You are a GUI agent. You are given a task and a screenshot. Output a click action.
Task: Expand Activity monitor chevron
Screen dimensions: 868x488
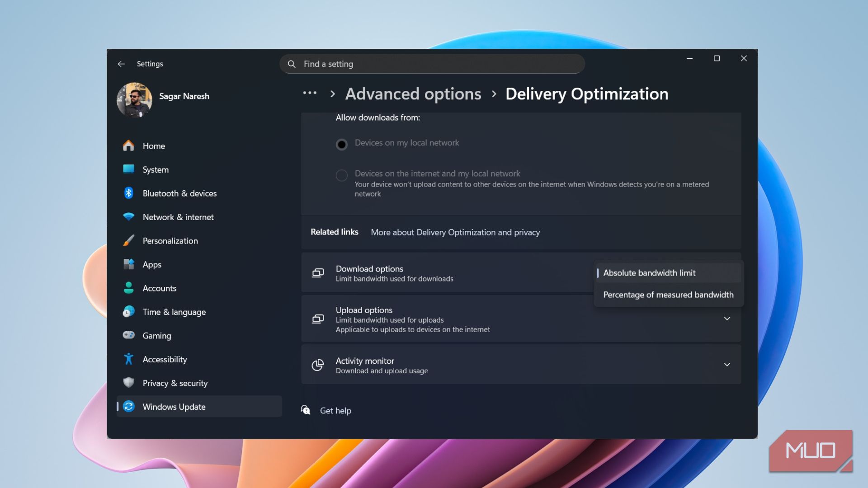pyautogui.click(x=727, y=365)
